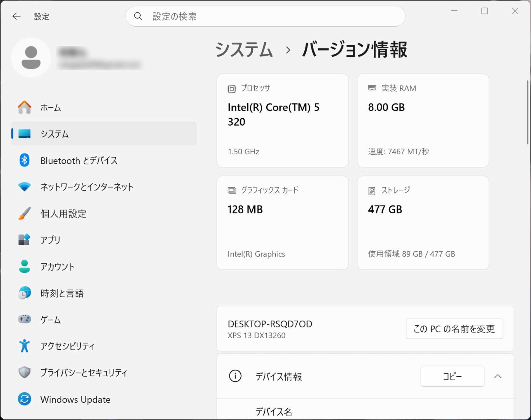Click the search magnifier icon
The width and height of the screenshot is (531, 420).
(x=138, y=16)
